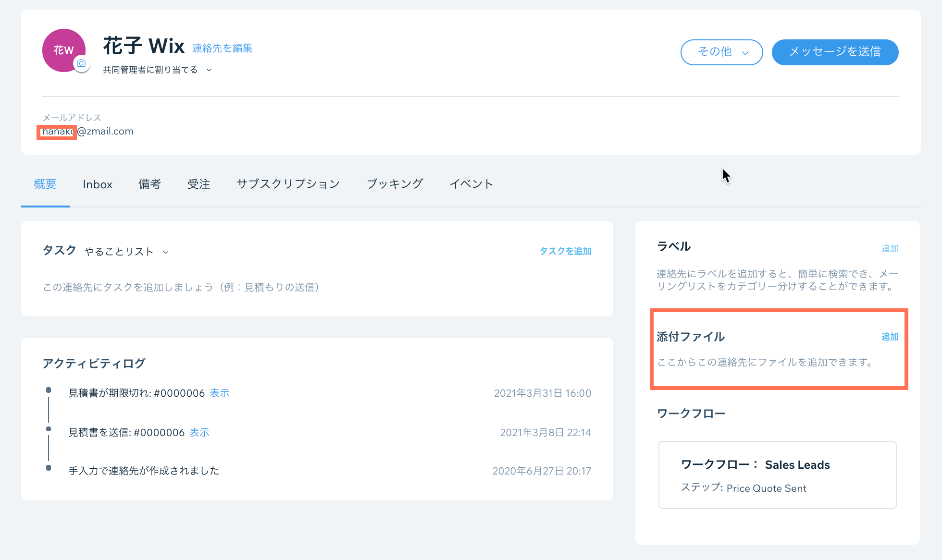Click the camera icon on avatar

pos(82,63)
